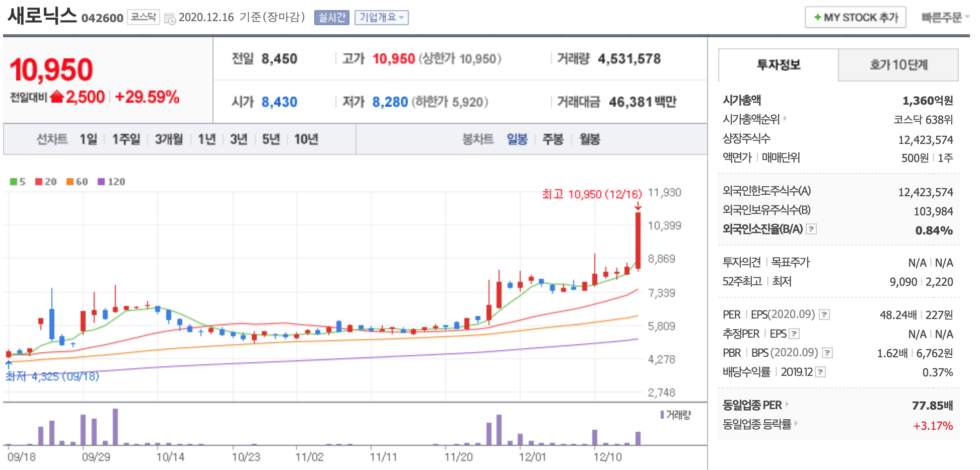Click the current price 10,950
The height and width of the screenshot is (470, 980).
click(x=51, y=69)
